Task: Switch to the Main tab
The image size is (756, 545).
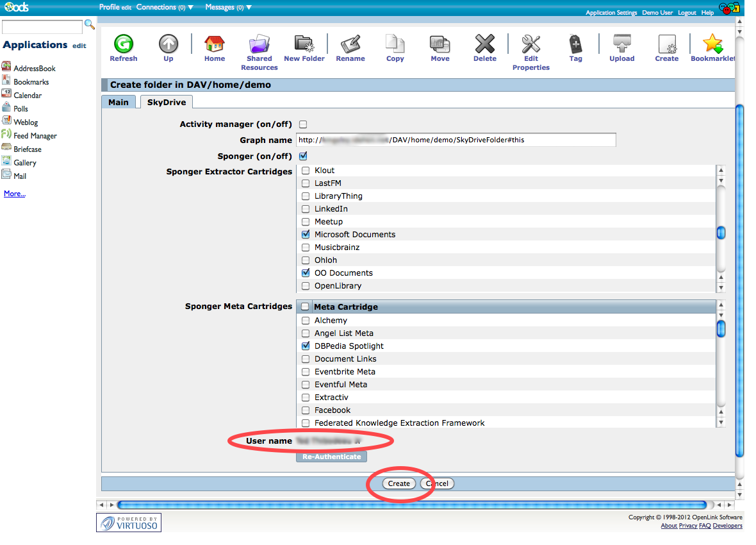Action: tap(118, 103)
